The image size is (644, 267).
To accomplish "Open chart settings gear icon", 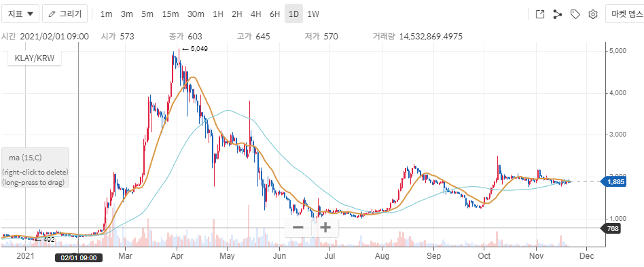I will 592,14.
